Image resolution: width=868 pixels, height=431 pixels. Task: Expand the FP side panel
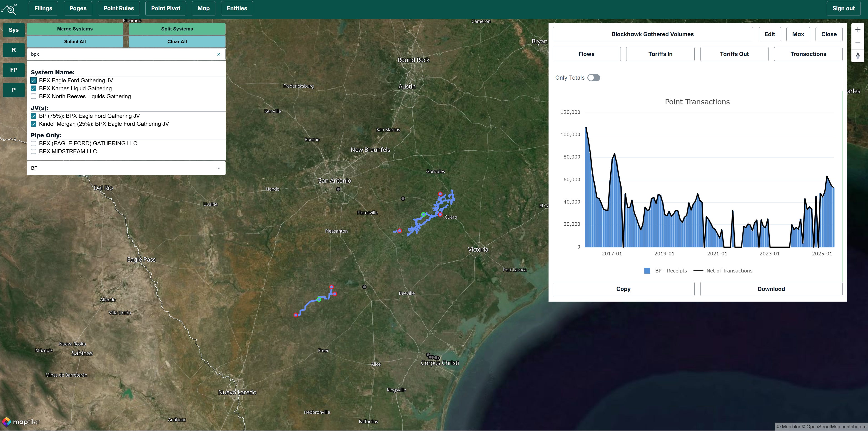(x=13, y=70)
